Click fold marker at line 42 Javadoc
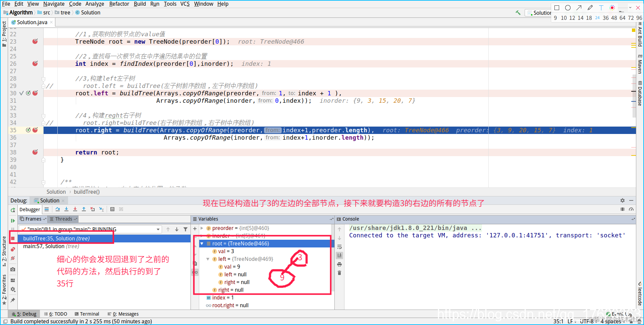The image size is (644, 325). (44, 182)
